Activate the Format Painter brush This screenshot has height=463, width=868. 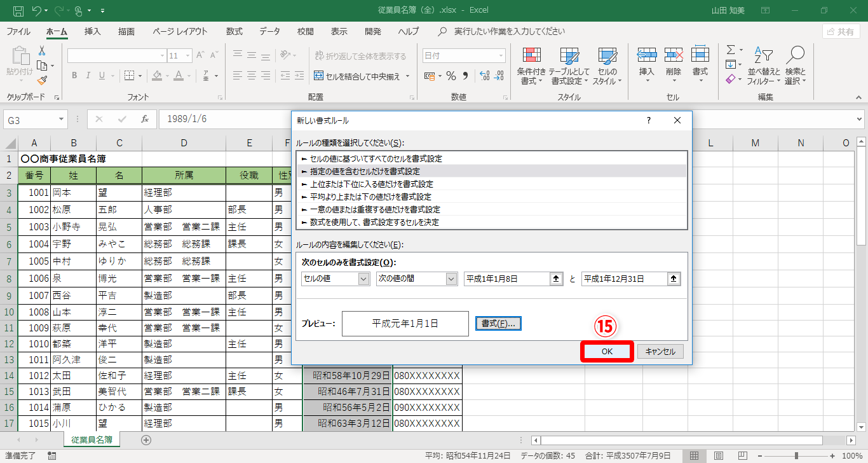click(x=42, y=80)
